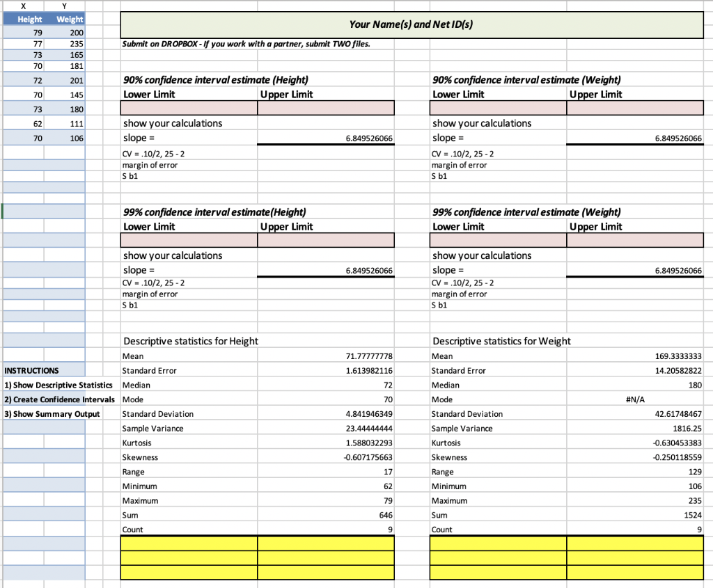Click the pink Lower Limit cell for Height 90%
This screenshot has height=588, width=713.
coord(188,108)
